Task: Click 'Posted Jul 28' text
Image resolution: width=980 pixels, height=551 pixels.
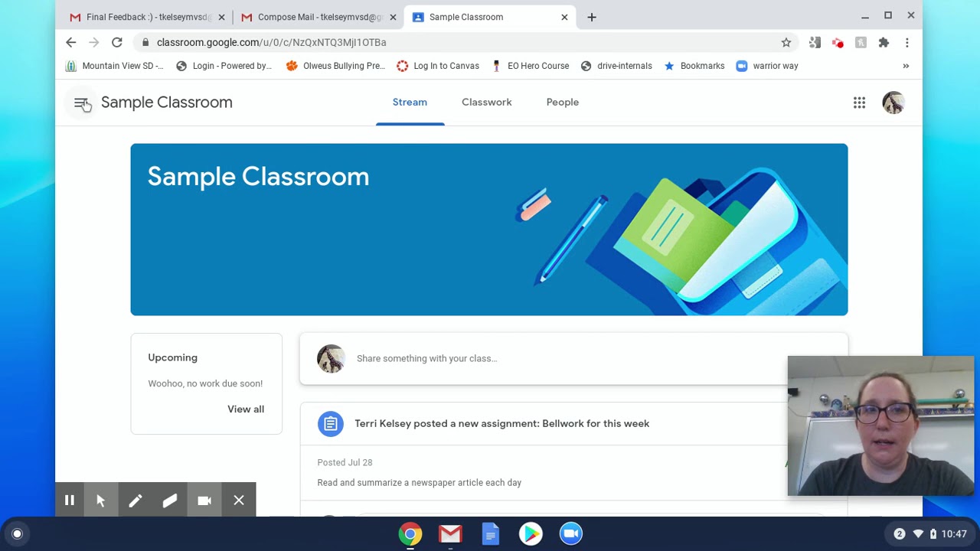Action: coord(345,462)
